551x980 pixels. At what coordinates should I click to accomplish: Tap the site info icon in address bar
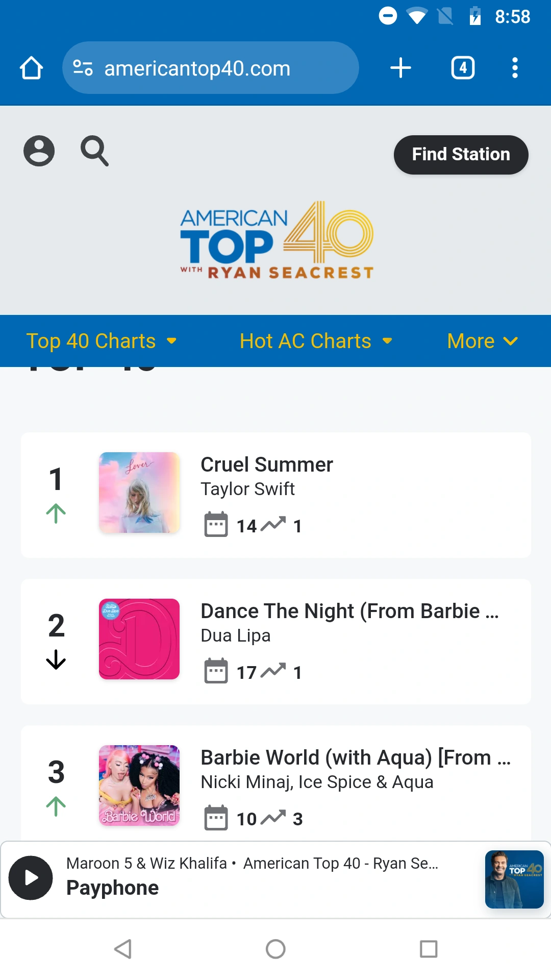point(83,68)
